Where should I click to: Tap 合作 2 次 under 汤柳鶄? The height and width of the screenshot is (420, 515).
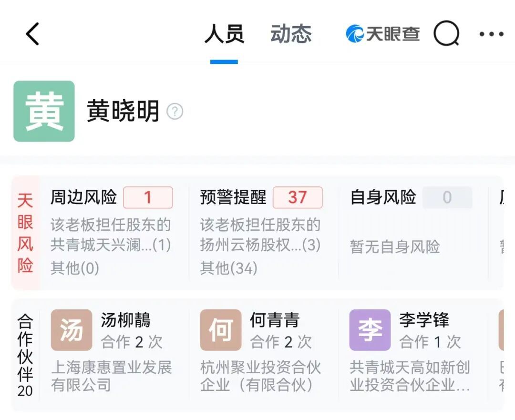click(132, 342)
